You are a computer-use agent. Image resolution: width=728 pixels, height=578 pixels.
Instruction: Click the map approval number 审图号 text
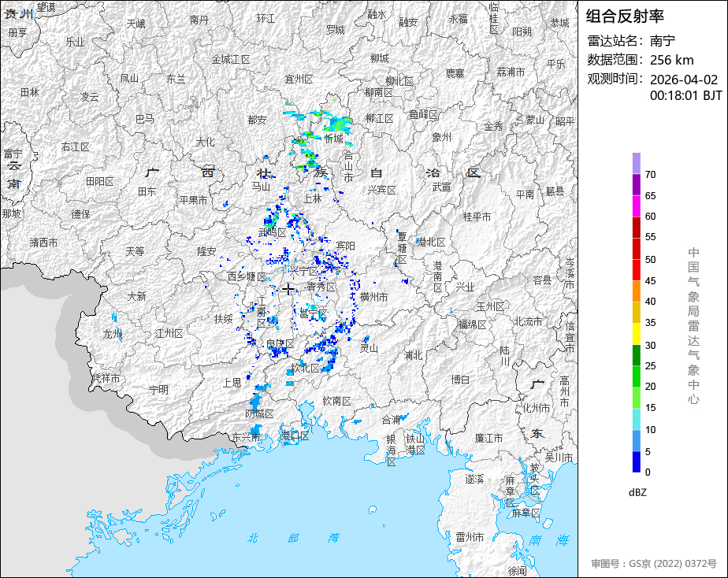pos(654,564)
